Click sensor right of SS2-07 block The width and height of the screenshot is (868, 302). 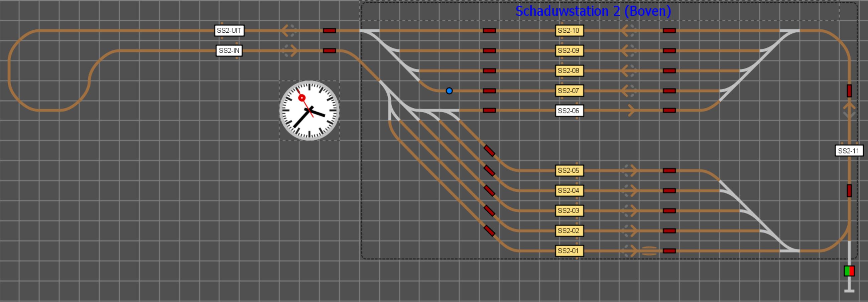tap(669, 91)
